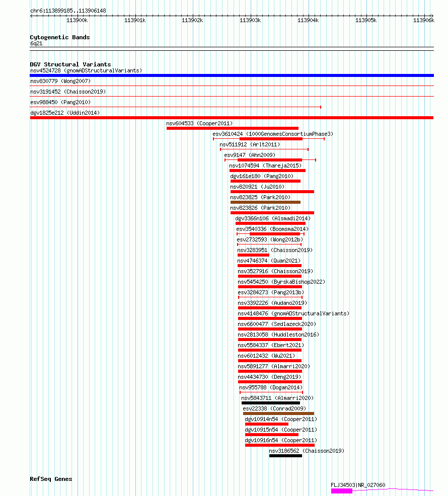Click dgv10916n54 (Cooper2011) variant label

tap(281, 440)
